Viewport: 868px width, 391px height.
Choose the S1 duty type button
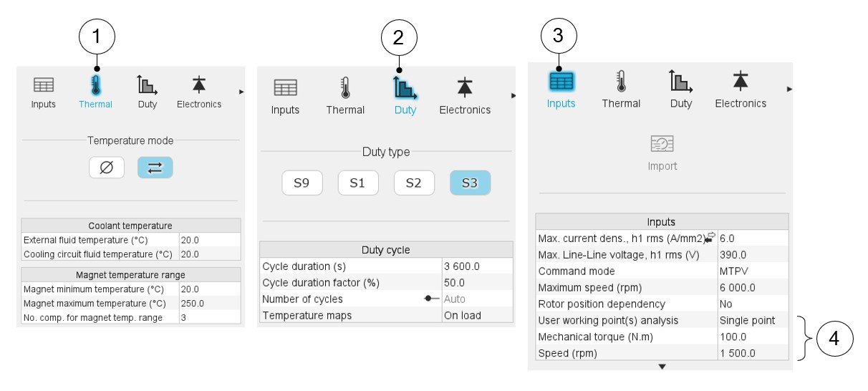[358, 183]
